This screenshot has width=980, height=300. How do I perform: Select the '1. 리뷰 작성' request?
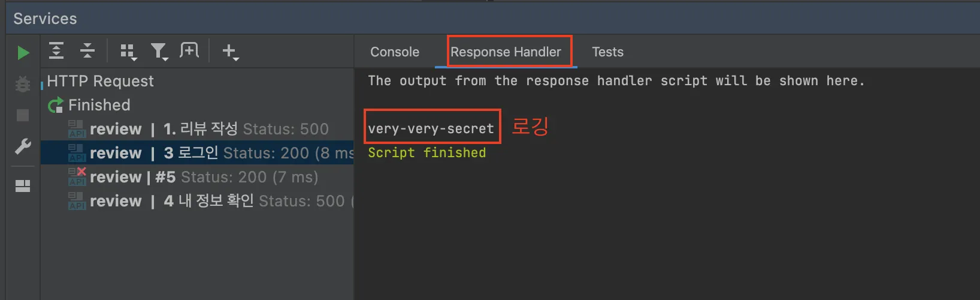[208, 129]
